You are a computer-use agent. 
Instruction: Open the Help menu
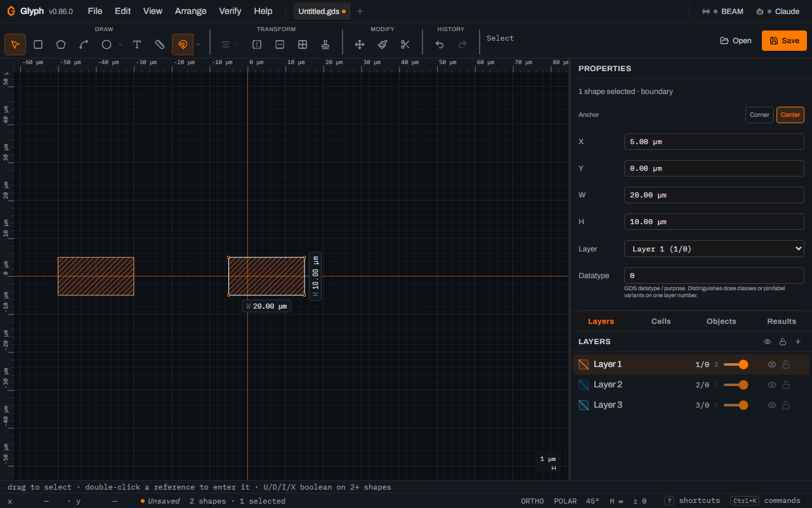click(x=263, y=11)
